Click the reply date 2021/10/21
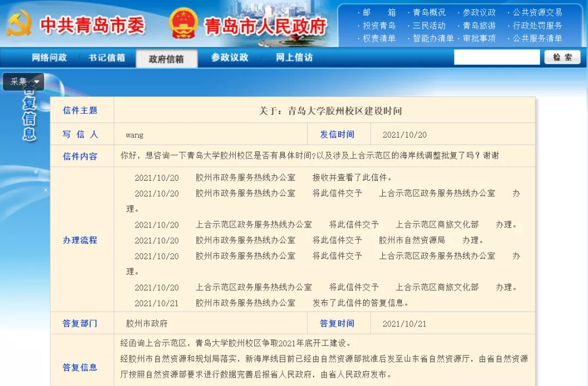This screenshot has width=588, height=386. [x=404, y=324]
